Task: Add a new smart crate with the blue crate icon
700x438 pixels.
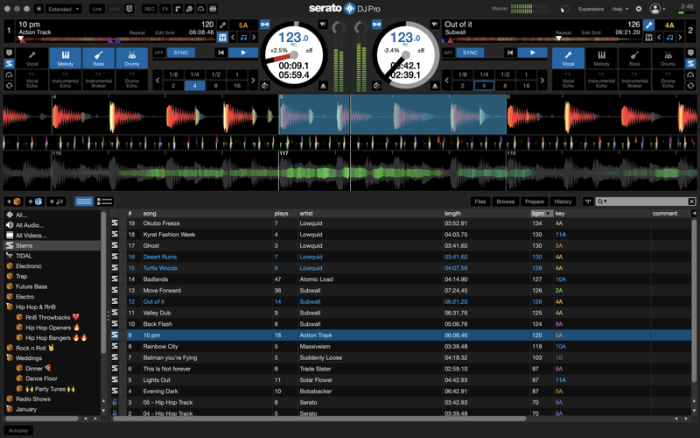Action: (34, 201)
